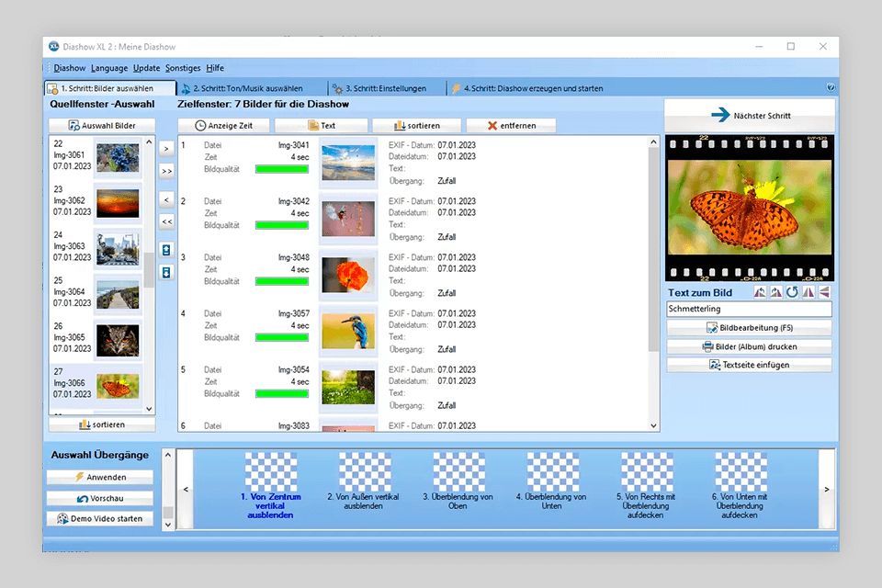Click green Bildqualität bar of Img-3041

point(282,169)
